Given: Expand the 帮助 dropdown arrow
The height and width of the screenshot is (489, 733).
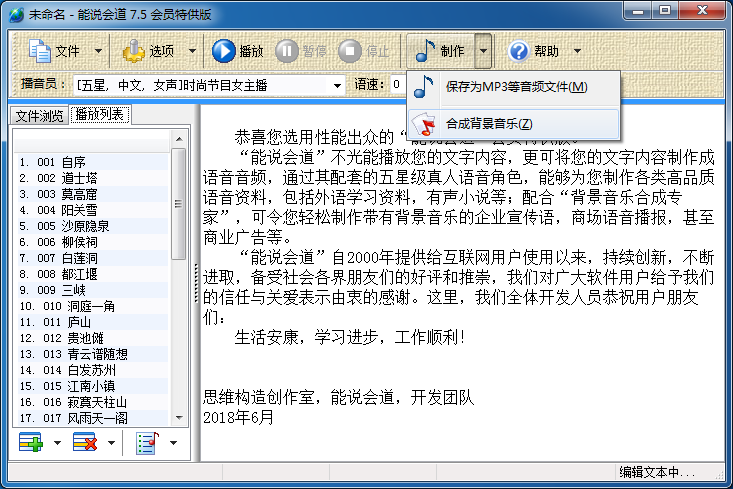Looking at the screenshot, I should pyautogui.click(x=577, y=50).
